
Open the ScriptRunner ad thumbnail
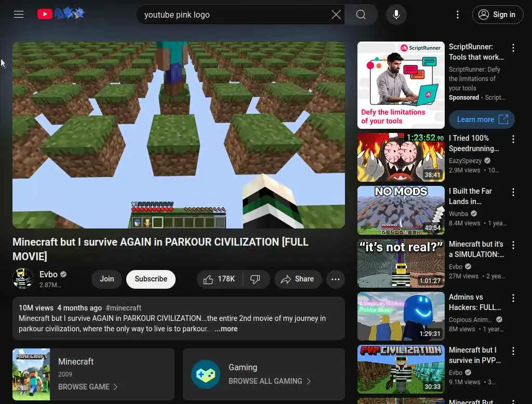pos(401,85)
